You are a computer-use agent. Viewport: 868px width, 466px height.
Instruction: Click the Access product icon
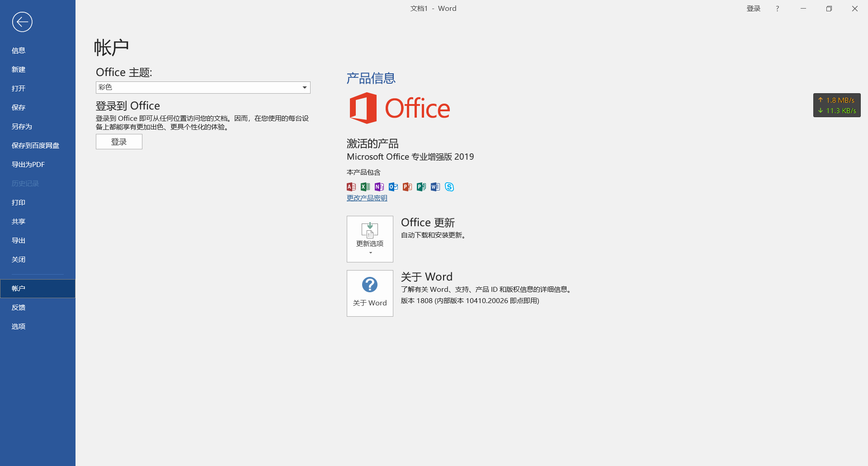click(x=351, y=187)
